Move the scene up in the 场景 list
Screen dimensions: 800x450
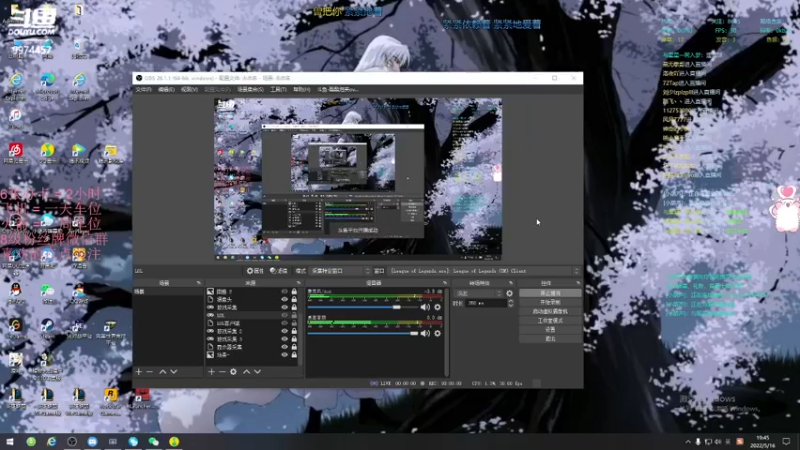(163, 372)
